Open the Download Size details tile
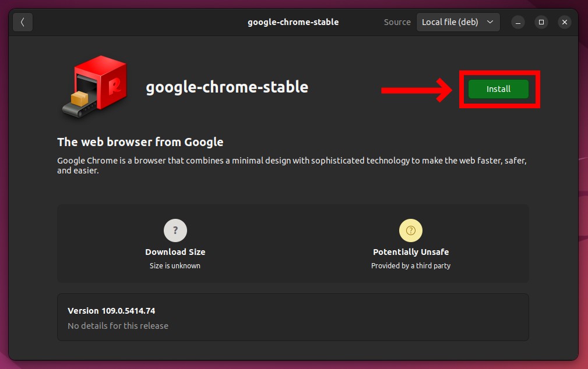The image size is (588, 369). (175, 243)
